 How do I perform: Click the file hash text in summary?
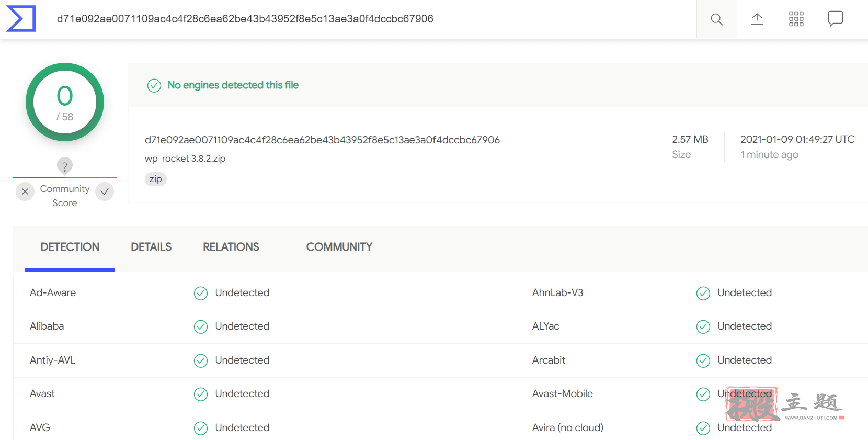point(322,140)
